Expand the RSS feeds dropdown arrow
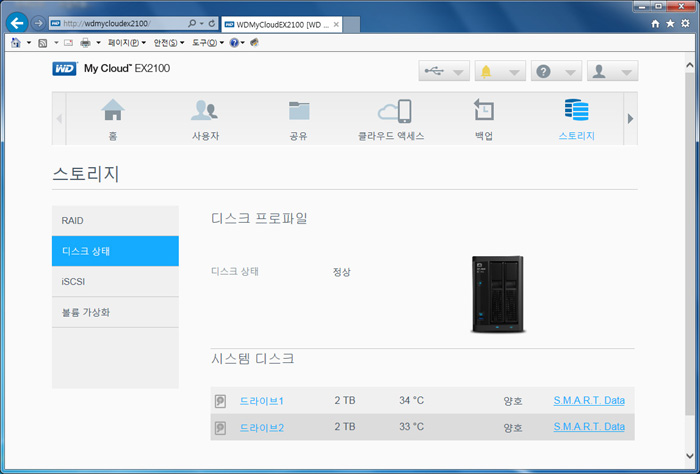 pos(56,43)
